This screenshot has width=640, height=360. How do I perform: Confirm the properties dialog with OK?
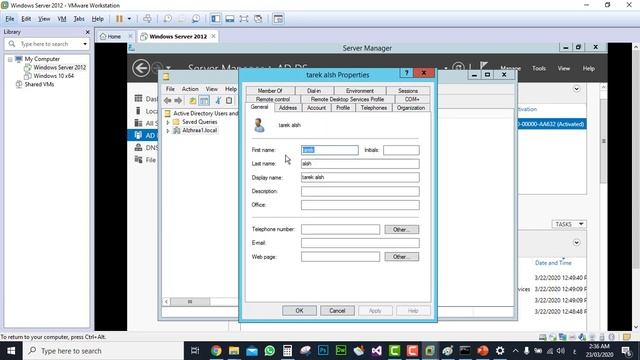coord(299,311)
